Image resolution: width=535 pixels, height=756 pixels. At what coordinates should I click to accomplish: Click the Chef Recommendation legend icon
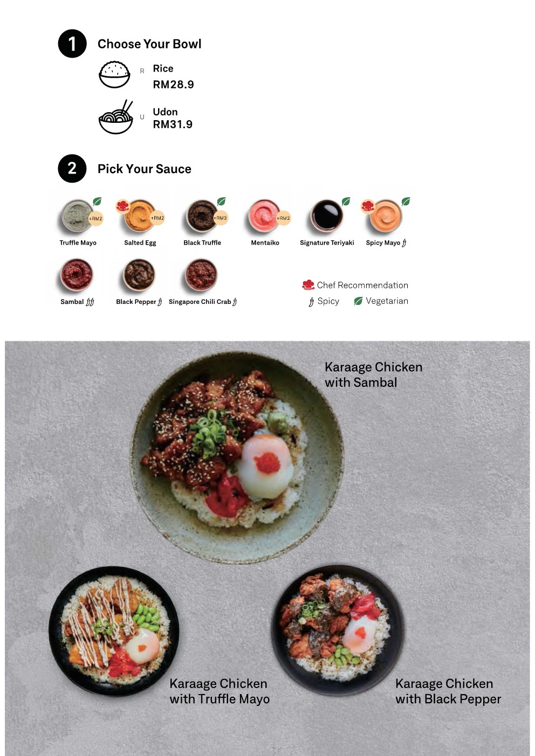point(308,285)
